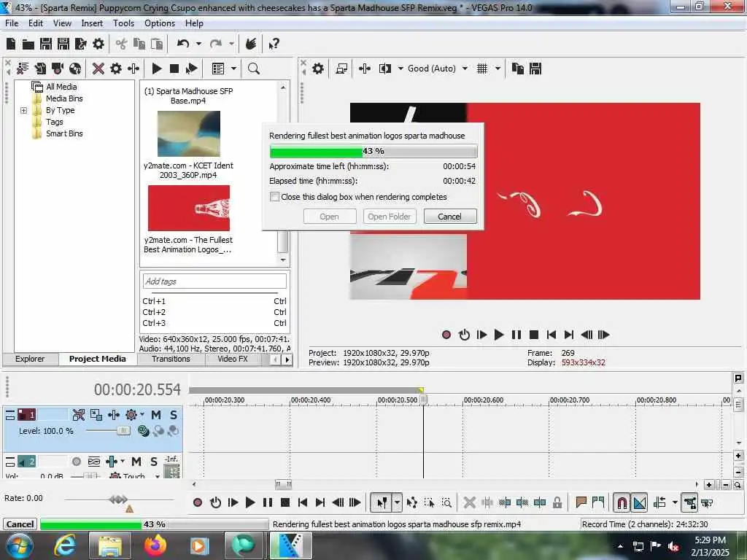
Task: Click Get Media from Web globe icon
Action: pyautogui.click(x=75, y=69)
